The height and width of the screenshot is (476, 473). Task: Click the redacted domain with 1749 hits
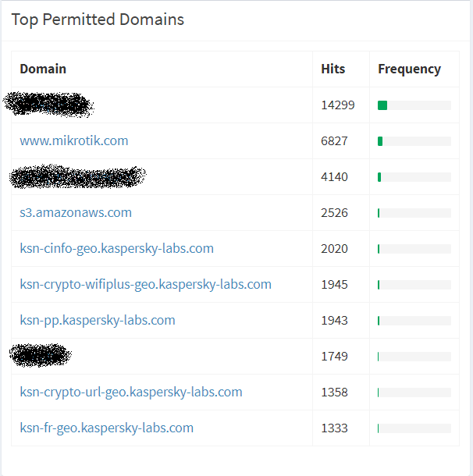click(41, 355)
